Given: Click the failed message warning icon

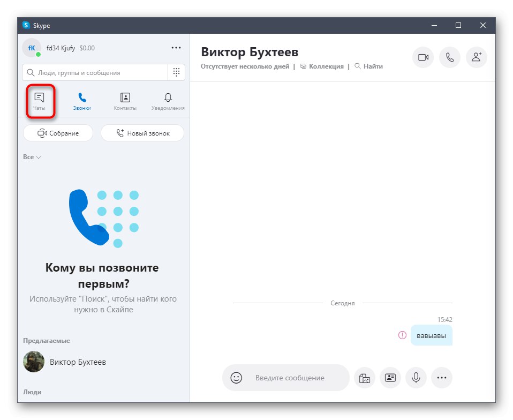Looking at the screenshot, I should coord(402,335).
